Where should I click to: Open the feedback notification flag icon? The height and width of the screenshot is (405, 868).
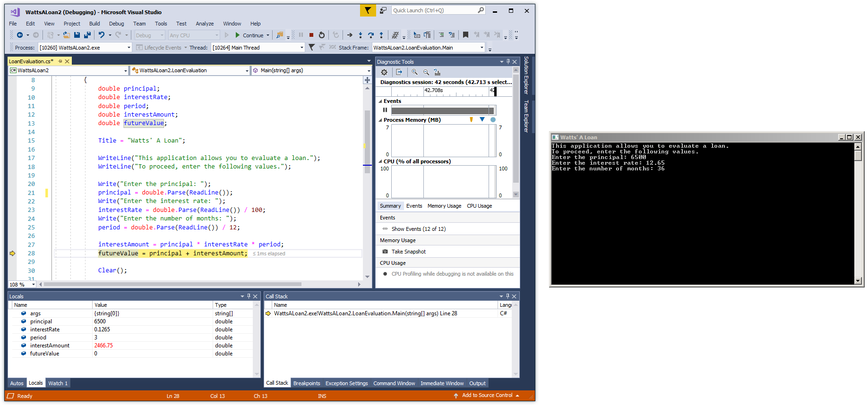[368, 10]
